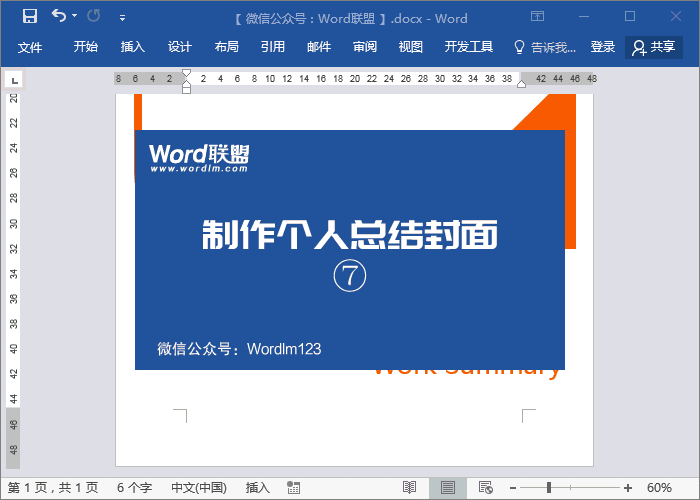Switch to the 开始 tab
700x500 pixels.
86,47
